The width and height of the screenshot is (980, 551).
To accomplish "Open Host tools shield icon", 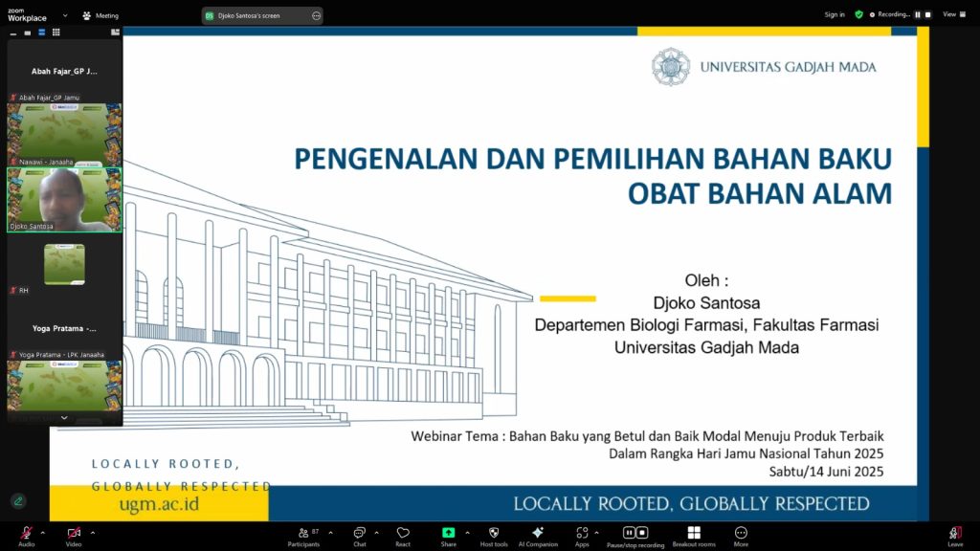I will click(x=494, y=534).
